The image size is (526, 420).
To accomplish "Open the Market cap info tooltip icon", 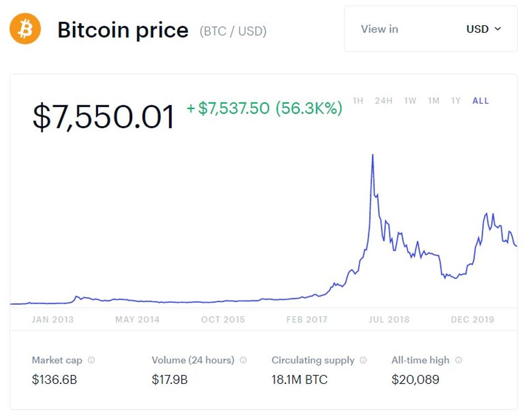I will point(92,360).
